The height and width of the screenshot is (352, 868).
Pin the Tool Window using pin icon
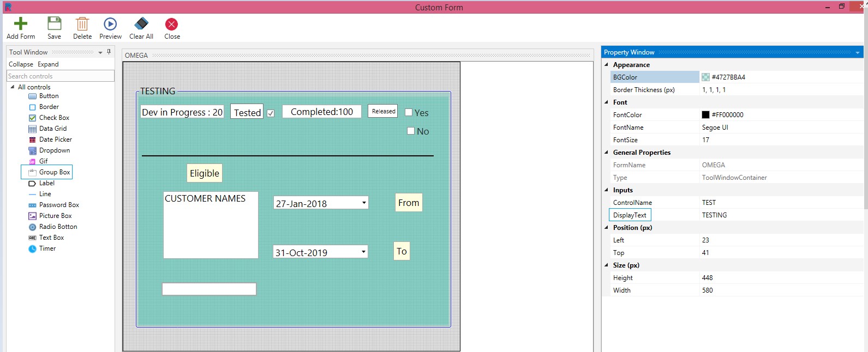tap(109, 52)
